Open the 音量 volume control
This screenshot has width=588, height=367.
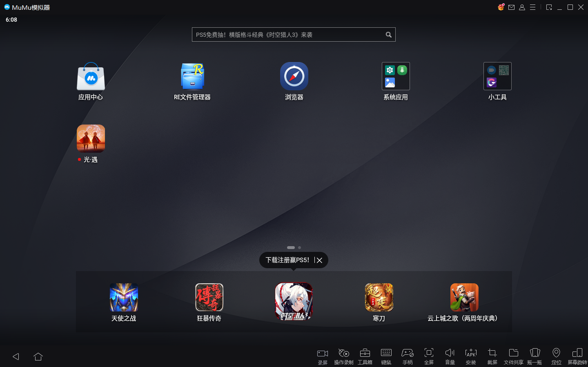tap(450, 356)
